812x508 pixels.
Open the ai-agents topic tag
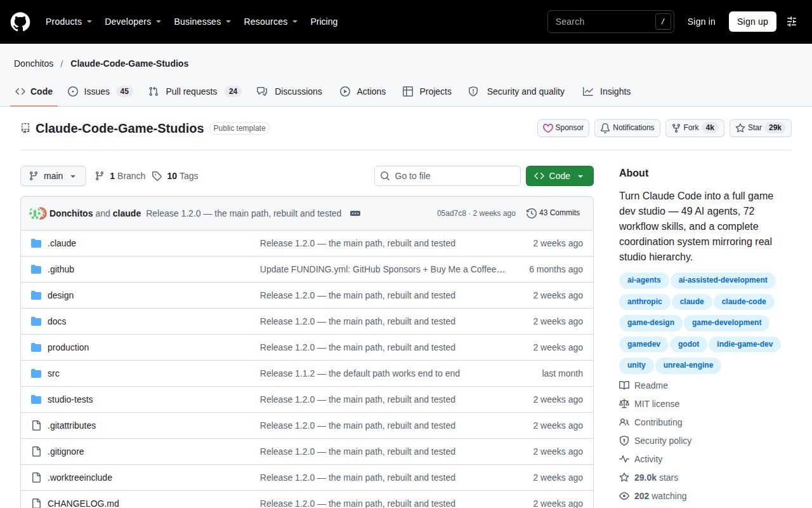[644, 280]
